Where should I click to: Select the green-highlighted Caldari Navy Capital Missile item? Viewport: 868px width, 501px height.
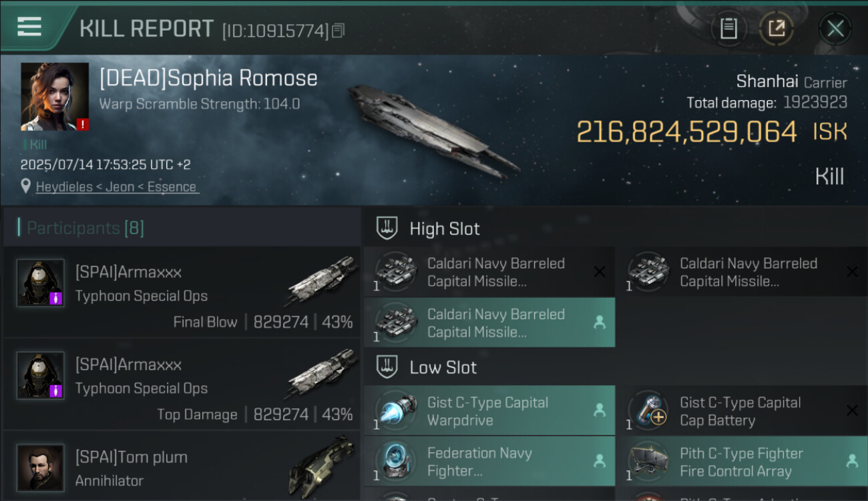coord(489,323)
